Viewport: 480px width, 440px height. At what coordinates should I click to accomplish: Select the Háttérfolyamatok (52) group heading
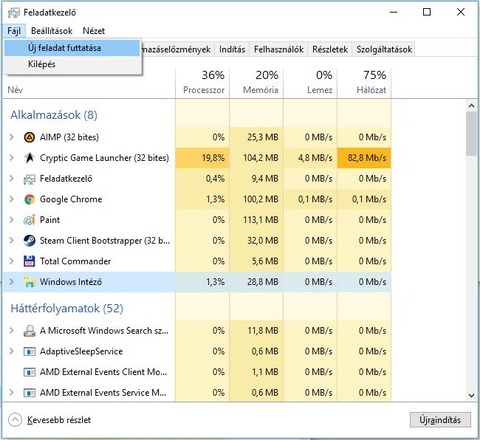[x=67, y=308]
